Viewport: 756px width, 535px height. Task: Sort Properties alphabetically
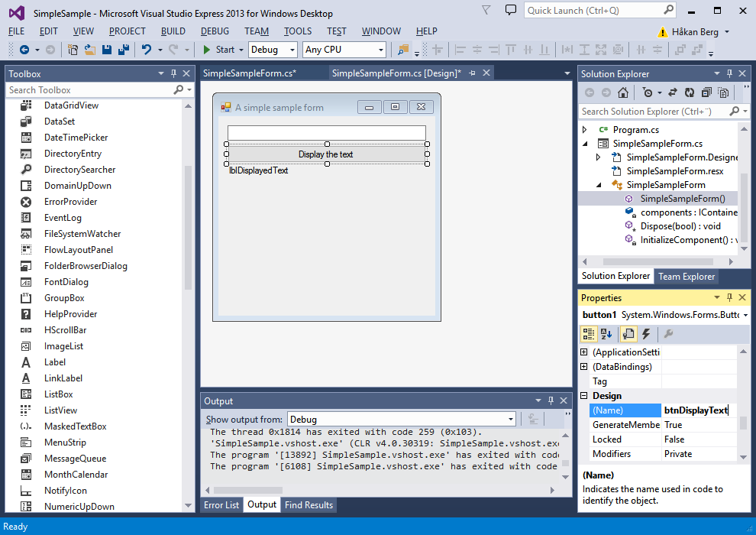click(x=606, y=333)
